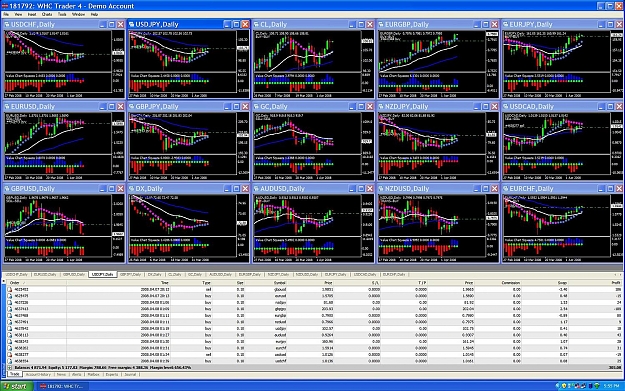
Task: Switch to the EURCHF,Daily chart tab
Action: pyautogui.click(x=394, y=275)
